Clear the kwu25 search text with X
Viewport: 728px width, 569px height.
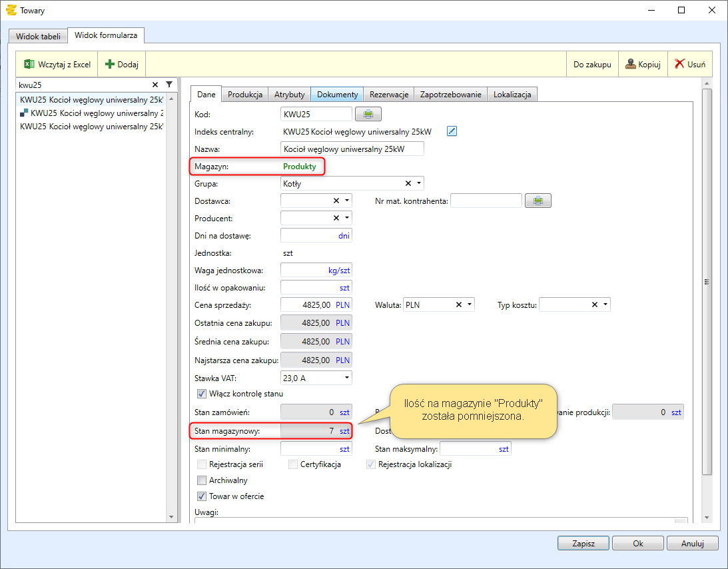(155, 85)
